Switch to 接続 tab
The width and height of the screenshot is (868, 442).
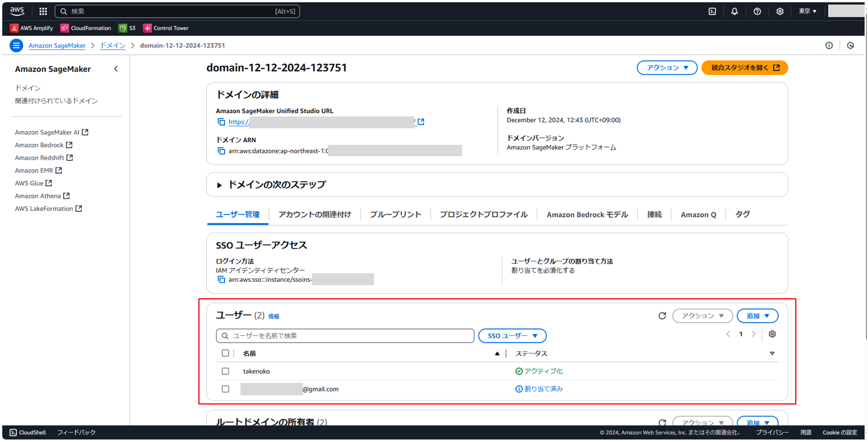pos(654,214)
